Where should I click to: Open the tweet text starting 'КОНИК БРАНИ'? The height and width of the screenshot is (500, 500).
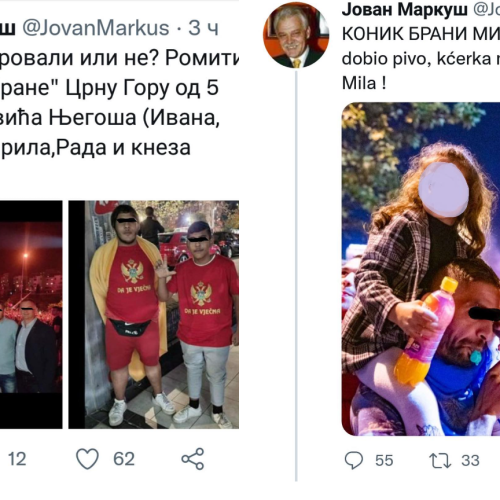[421, 34]
